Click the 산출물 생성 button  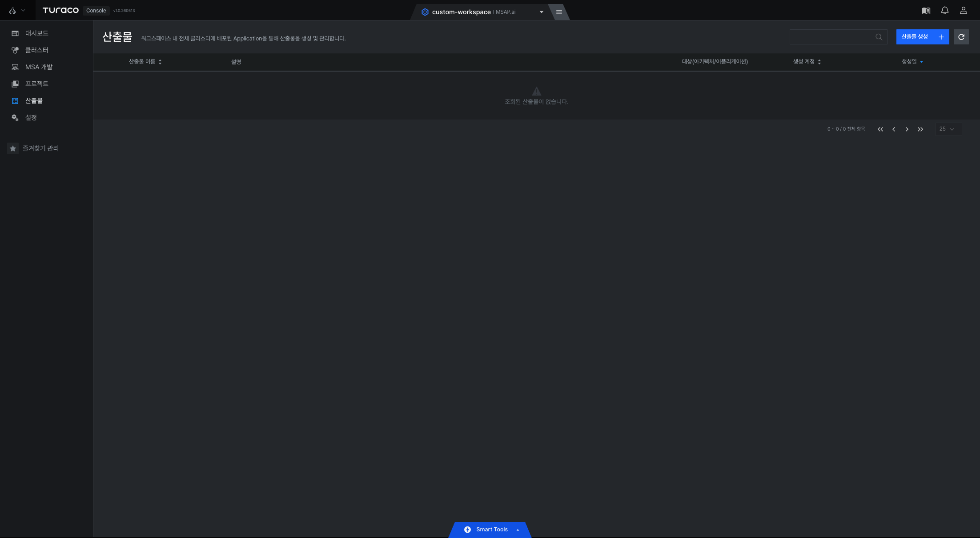[923, 37]
